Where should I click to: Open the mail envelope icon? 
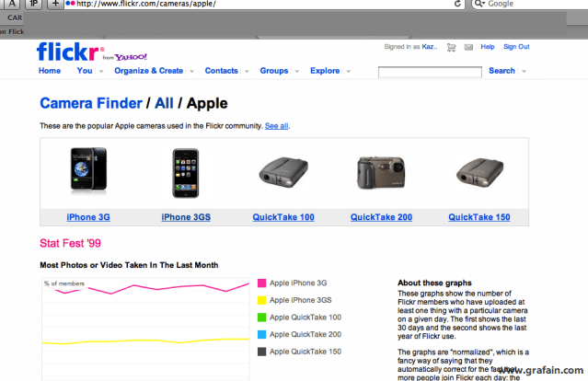point(468,47)
